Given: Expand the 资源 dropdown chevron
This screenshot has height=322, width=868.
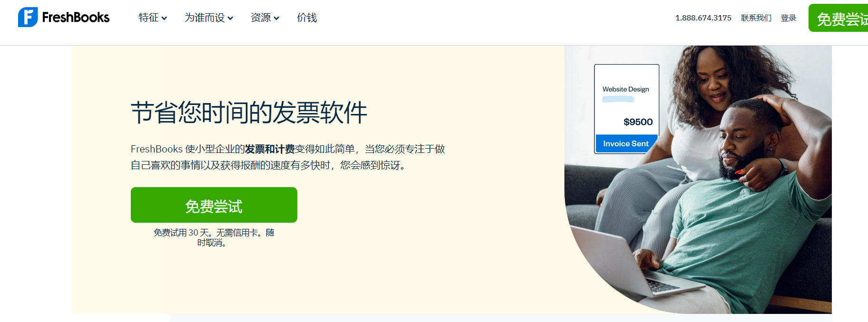Looking at the screenshot, I should [x=276, y=19].
